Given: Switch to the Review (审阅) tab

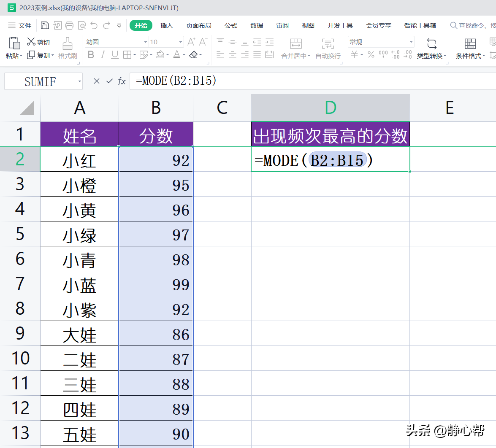Looking at the screenshot, I should (x=282, y=26).
